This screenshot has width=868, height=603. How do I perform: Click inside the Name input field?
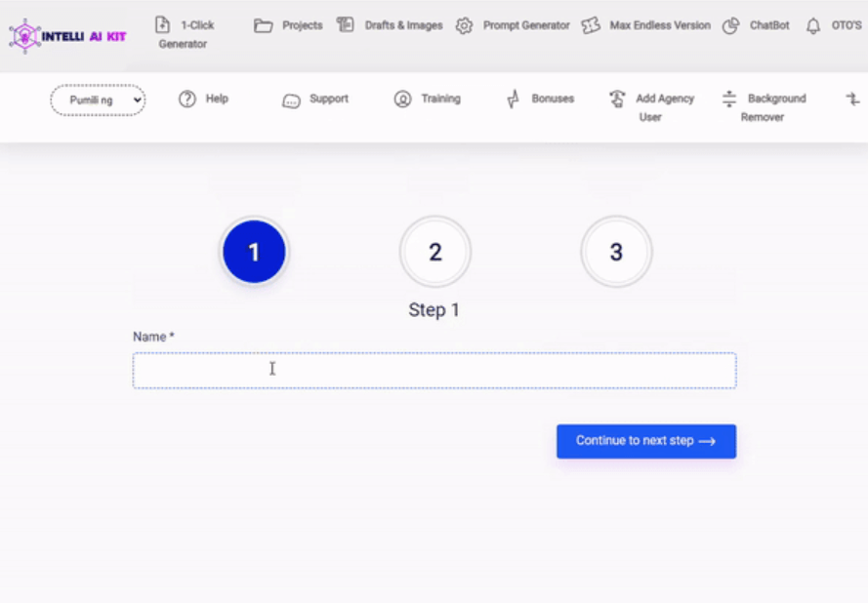434,369
